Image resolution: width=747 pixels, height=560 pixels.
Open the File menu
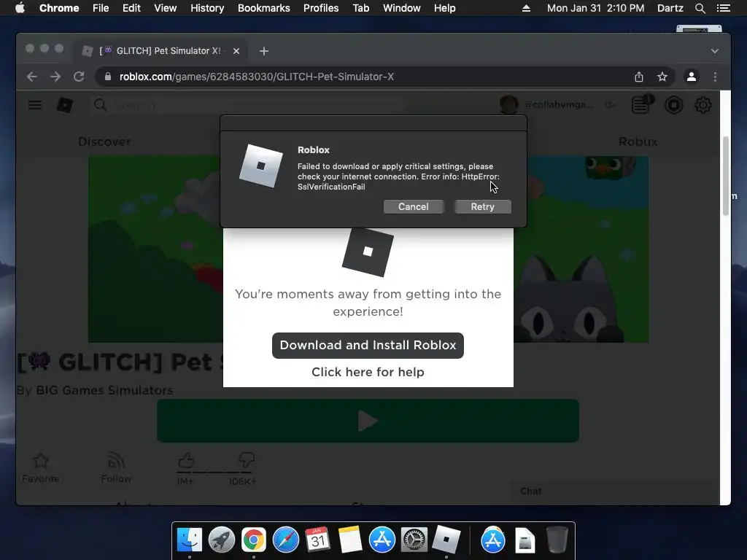coord(101,8)
